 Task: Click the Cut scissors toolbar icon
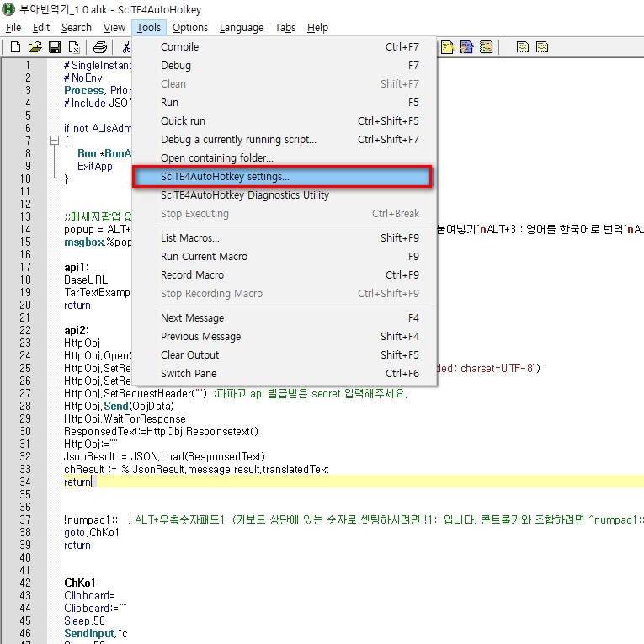(x=126, y=47)
